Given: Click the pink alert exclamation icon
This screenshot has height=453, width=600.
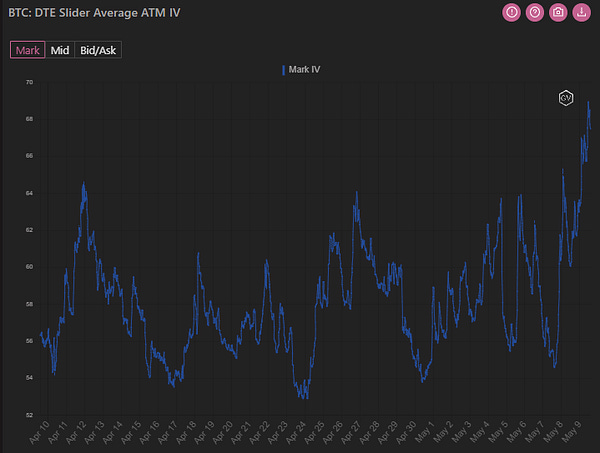Looking at the screenshot, I should pos(511,13).
